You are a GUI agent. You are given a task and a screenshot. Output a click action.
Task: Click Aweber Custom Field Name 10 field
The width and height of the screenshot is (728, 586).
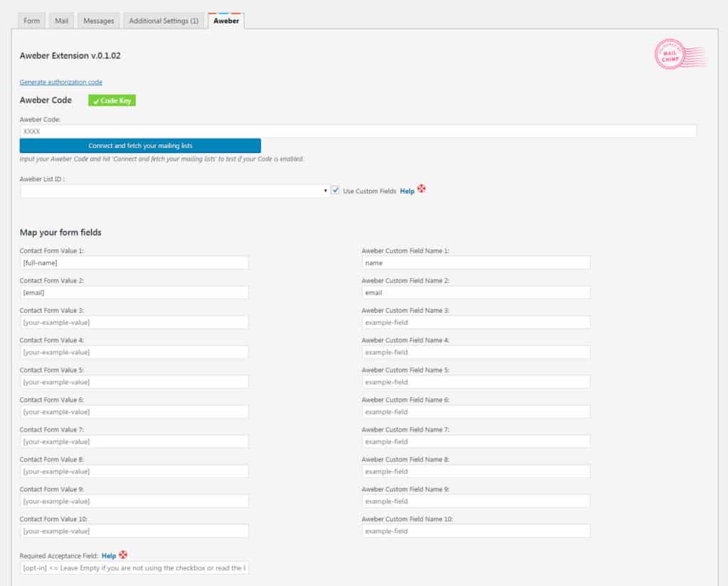tap(476, 531)
